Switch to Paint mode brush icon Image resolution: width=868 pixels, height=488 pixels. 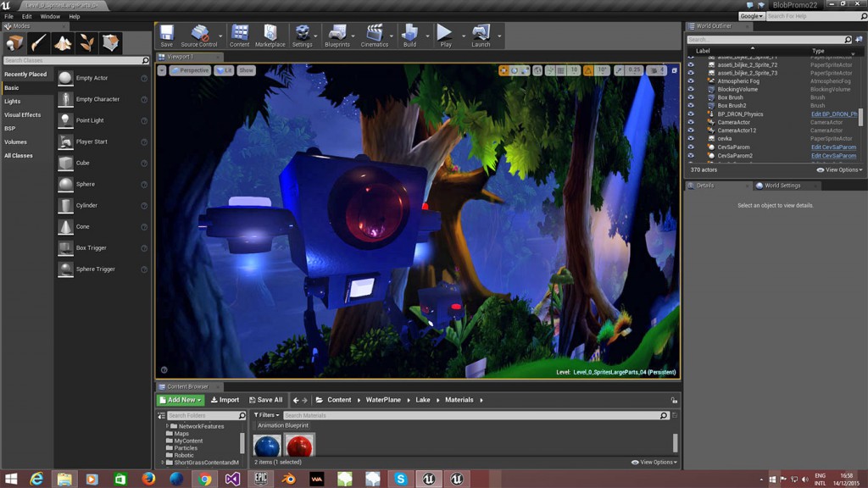(38, 42)
